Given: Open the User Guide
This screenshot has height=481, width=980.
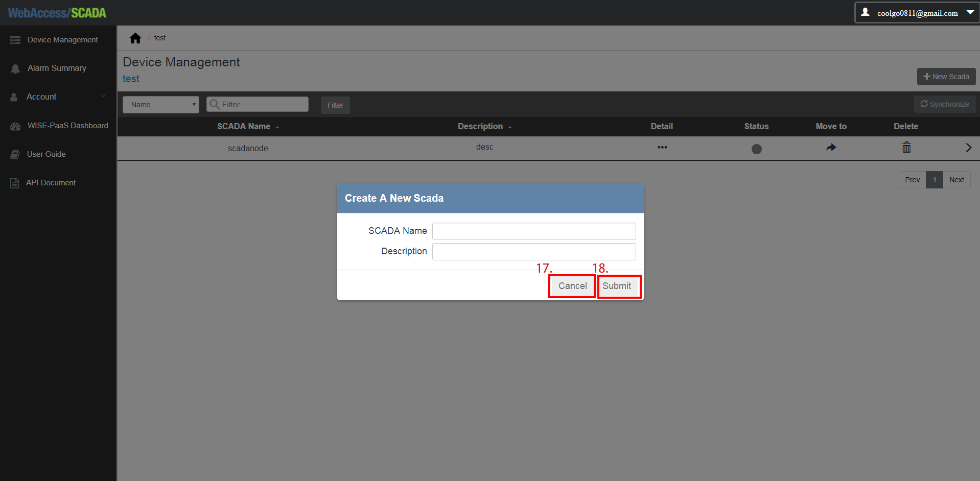Looking at the screenshot, I should (46, 154).
